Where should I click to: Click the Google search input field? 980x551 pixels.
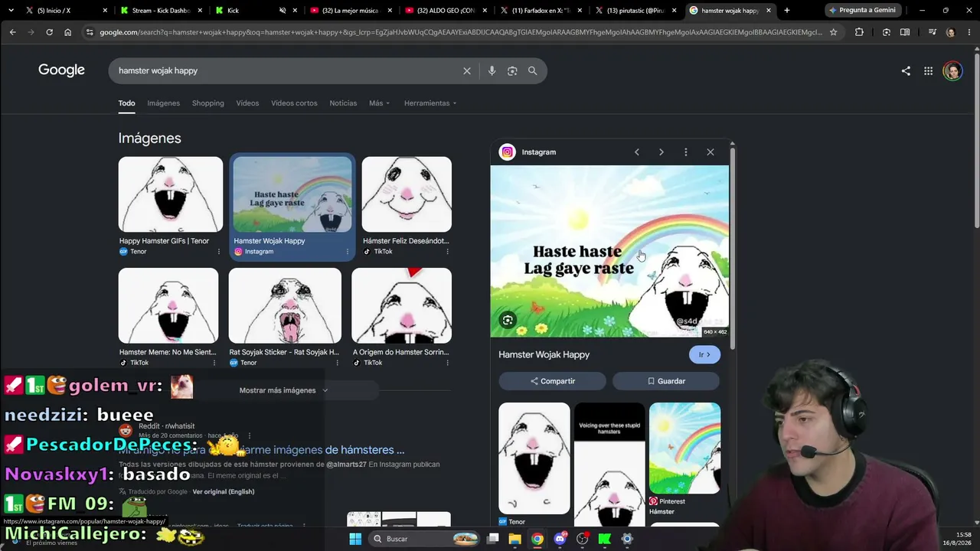(287, 70)
